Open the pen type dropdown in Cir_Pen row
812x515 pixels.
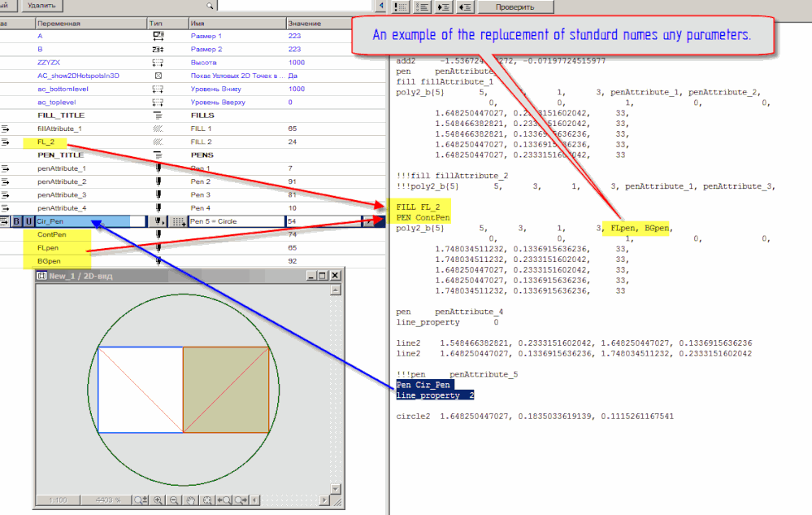(x=159, y=221)
